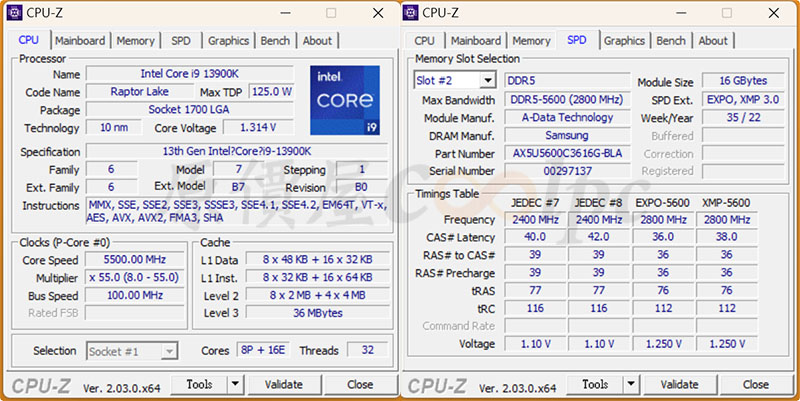Expand the Slot #2 memory slot dropdown

pos(488,81)
